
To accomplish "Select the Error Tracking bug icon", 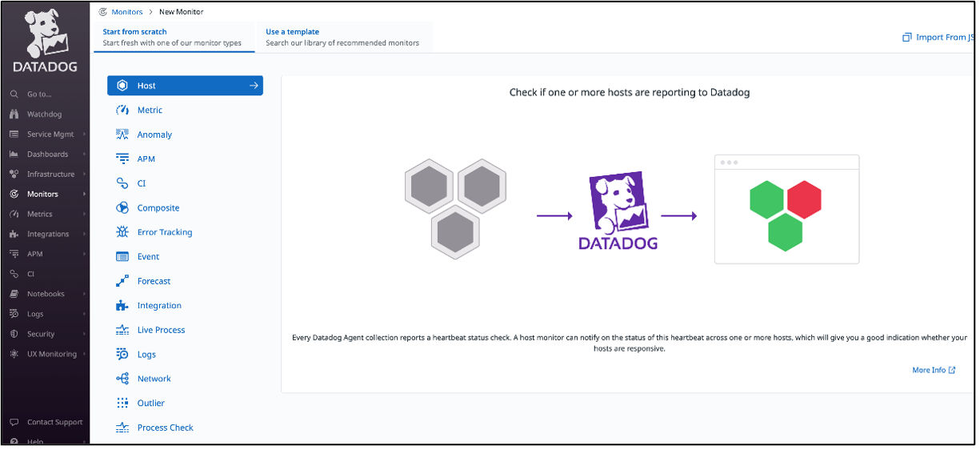I will (122, 232).
